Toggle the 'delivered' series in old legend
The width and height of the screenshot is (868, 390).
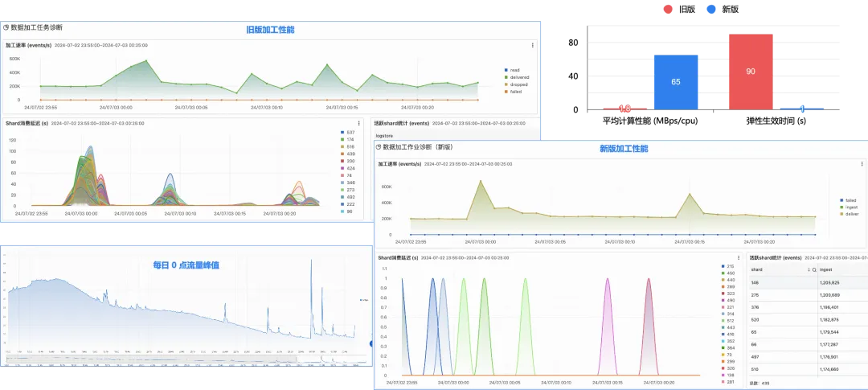click(x=518, y=77)
